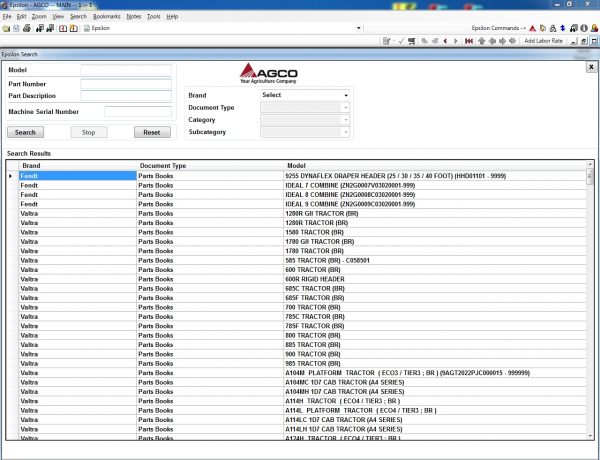The image size is (600, 460).
Task: Click Add Labor Rate in toolbar
Action: (543, 41)
